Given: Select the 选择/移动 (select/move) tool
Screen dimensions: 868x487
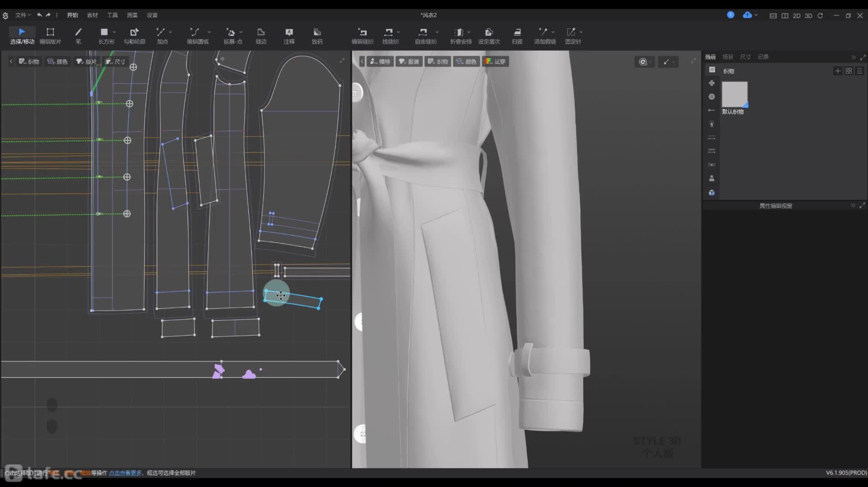Looking at the screenshot, I should (22, 36).
